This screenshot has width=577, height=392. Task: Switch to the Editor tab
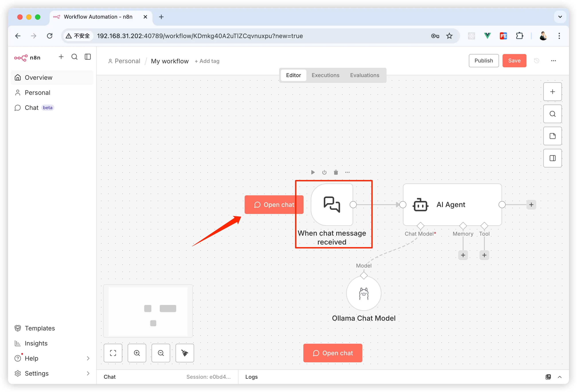coord(293,75)
